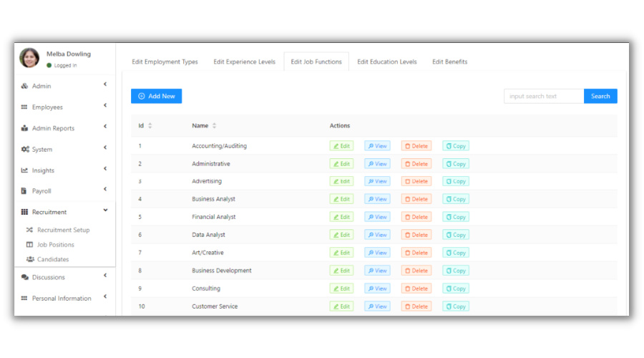Click the System gears icon
This screenshot has width=644, height=358.
24,150
